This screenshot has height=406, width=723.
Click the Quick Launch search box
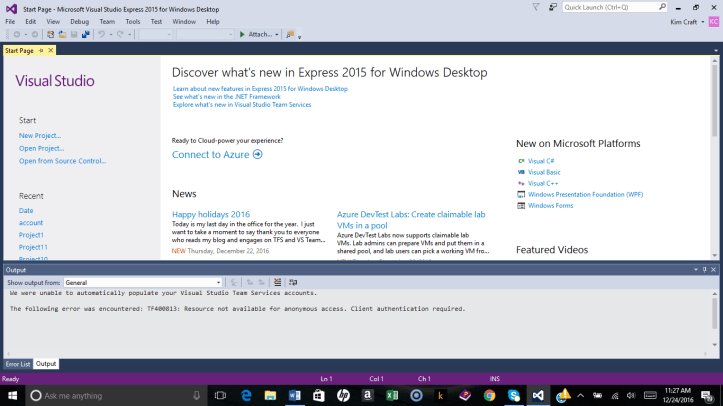point(620,7)
